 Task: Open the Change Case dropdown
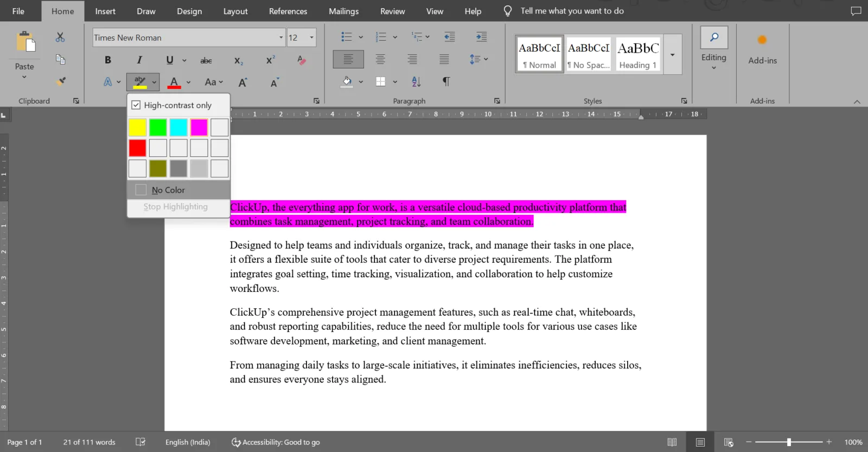[x=214, y=82]
